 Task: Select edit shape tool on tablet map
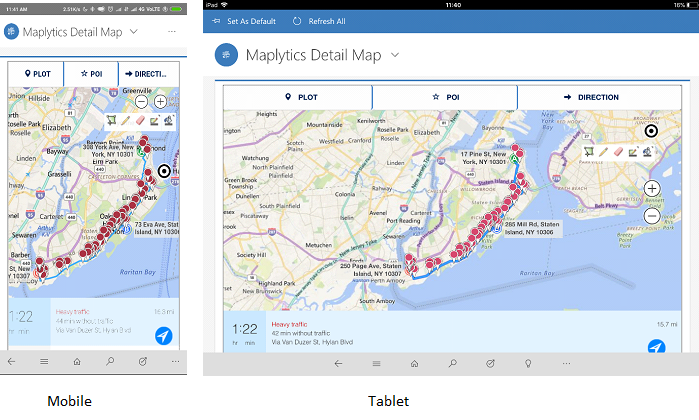[x=633, y=152]
